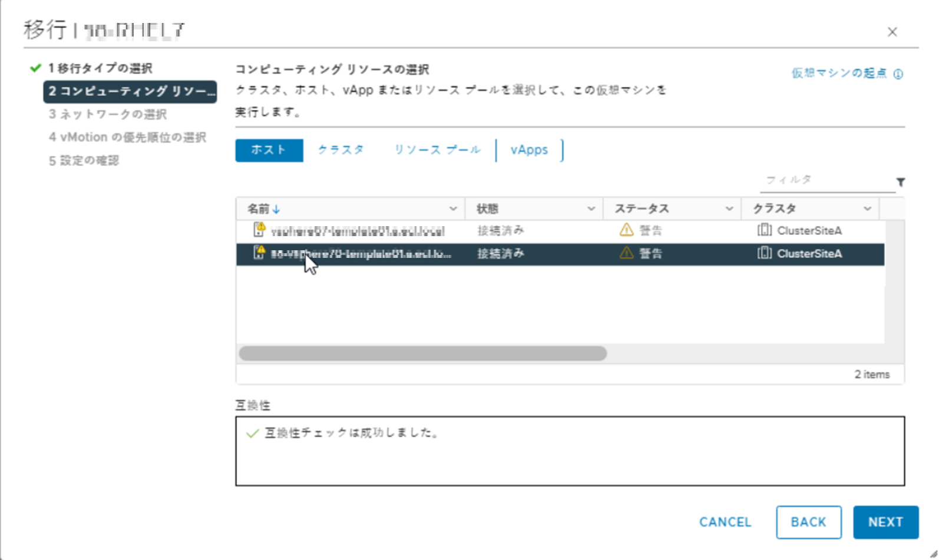This screenshot has width=939, height=560.
Task: Open the 名前 column dropdown chevron
Action: [453, 208]
